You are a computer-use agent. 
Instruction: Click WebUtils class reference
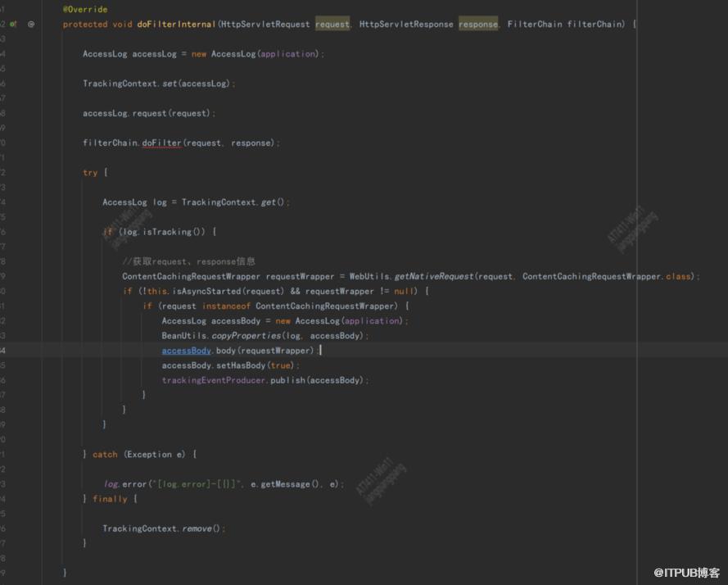(x=370, y=276)
